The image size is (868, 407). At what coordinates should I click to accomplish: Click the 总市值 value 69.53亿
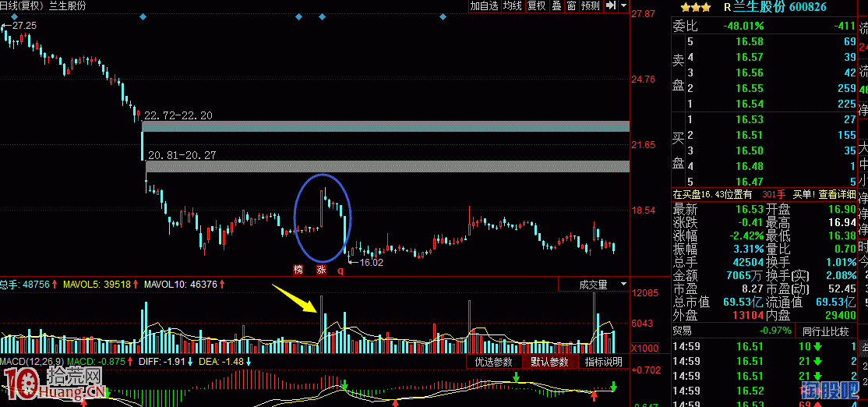point(744,303)
